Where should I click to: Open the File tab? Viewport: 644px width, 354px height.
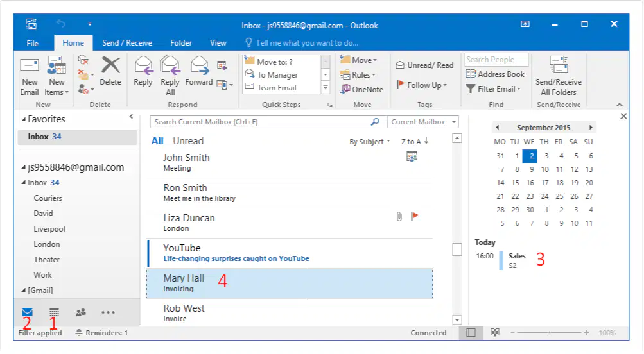[x=33, y=43]
